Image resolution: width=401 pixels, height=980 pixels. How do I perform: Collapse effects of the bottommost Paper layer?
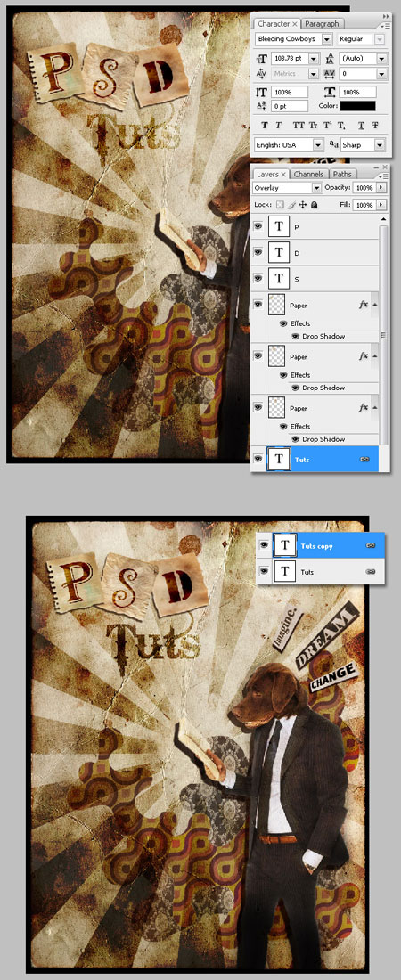pos(375,407)
